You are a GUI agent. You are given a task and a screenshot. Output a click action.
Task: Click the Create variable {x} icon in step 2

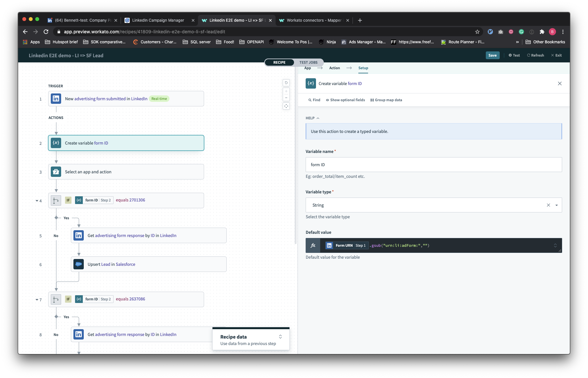(x=56, y=143)
